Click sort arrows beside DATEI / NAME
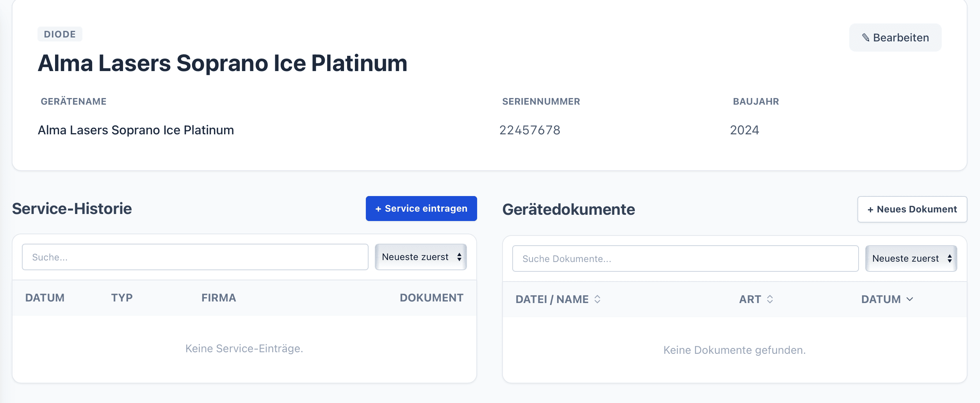Viewport: 980px width, 403px height. (x=597, y=299)
